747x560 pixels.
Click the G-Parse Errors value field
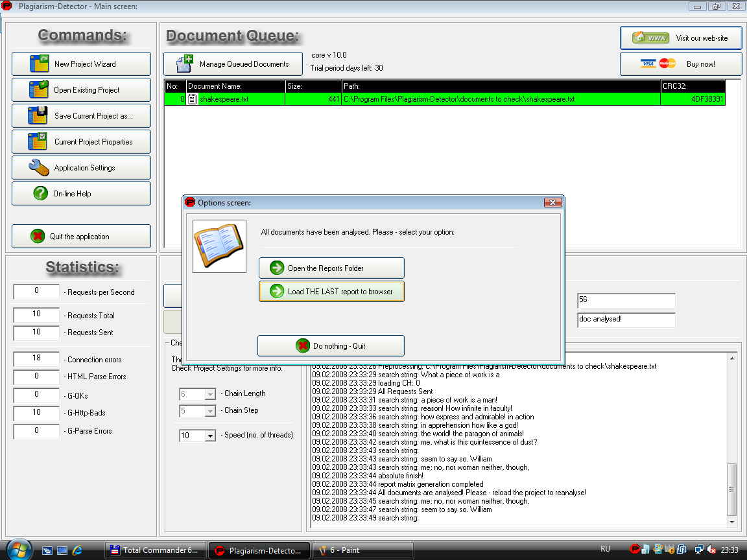(x=37, y=432)
